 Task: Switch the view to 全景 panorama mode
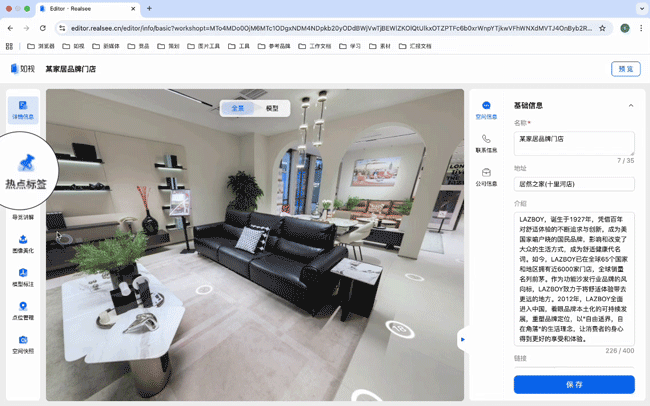click(x=238, y=108)
